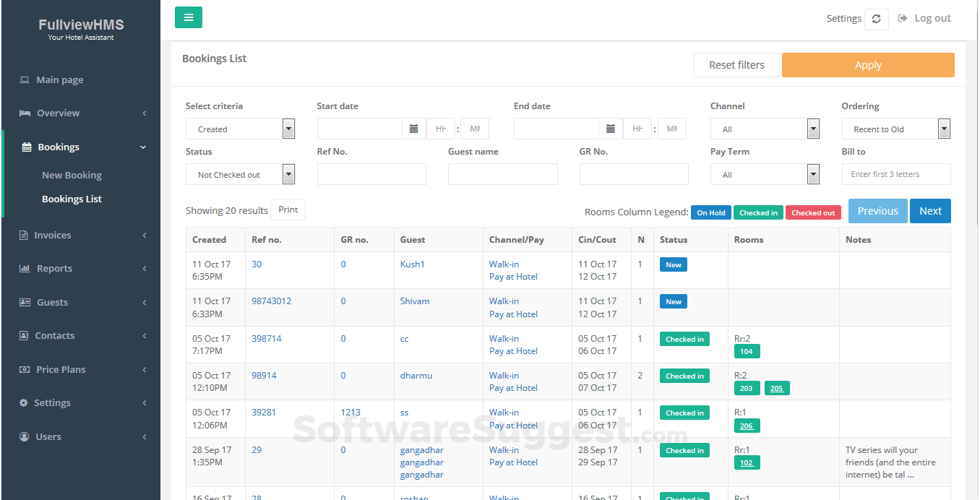Open the Start date calendar icon
Viewport: 980px width, 500px height.
click(x=413, y=128)
